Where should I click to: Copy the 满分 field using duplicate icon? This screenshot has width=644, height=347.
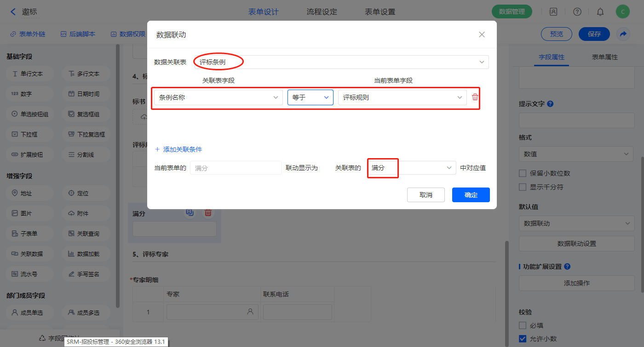[x=190, y=212]
